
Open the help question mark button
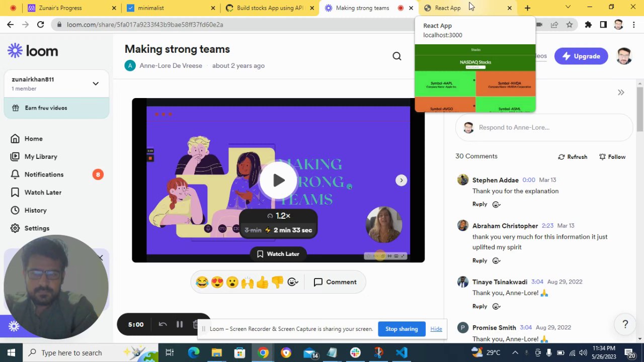tap(625, 324)
